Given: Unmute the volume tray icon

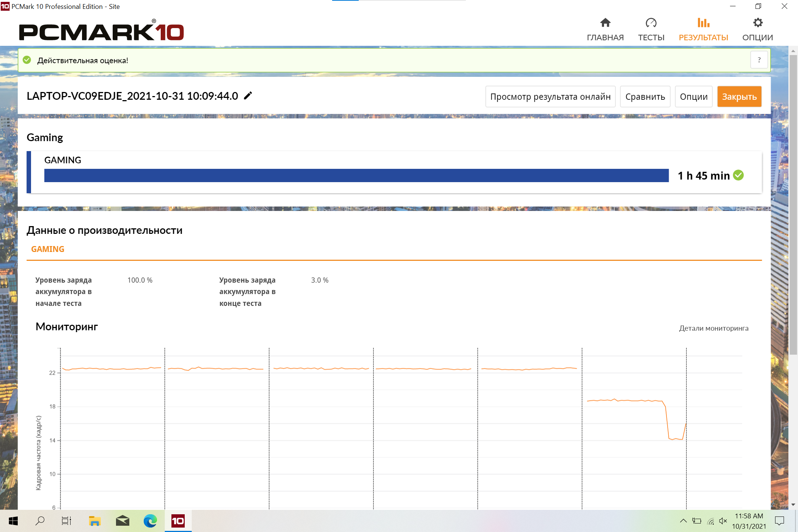Looking at the screenshot, I should coord(723,521).
